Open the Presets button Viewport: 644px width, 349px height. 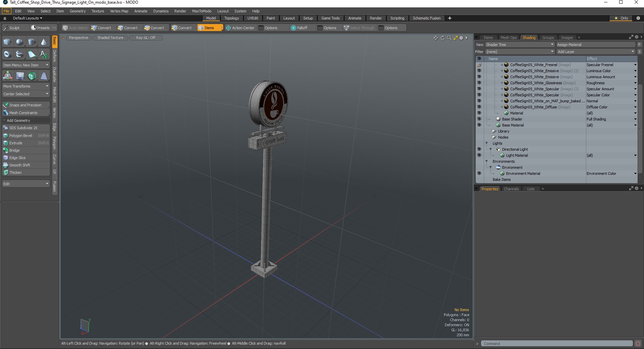pos(43,28)
